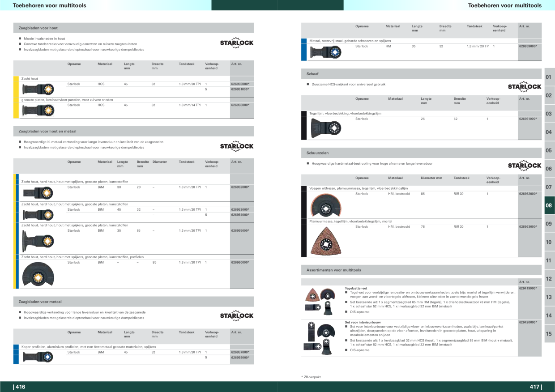Select the scraper (schaaf) image beside 626961000
The width and height of the screenshot is (555, 392).
coord(326,128)
